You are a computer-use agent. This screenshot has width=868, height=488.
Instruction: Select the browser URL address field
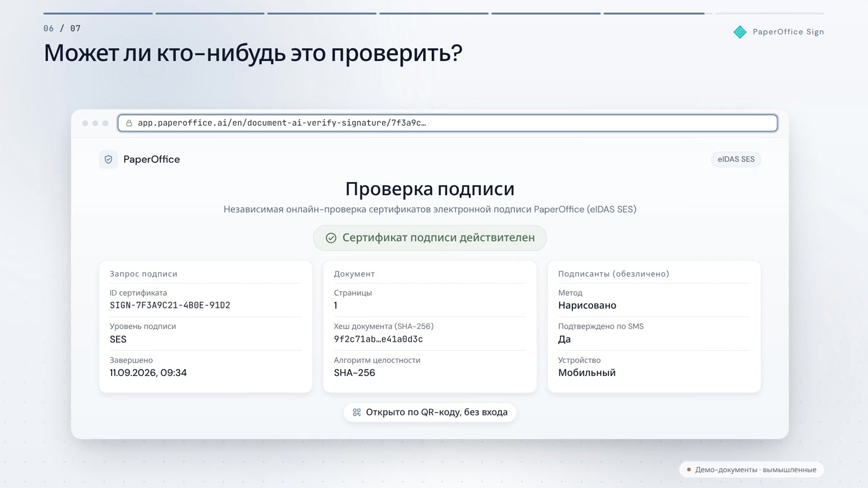pyautogui.click(x=448, y=123)
